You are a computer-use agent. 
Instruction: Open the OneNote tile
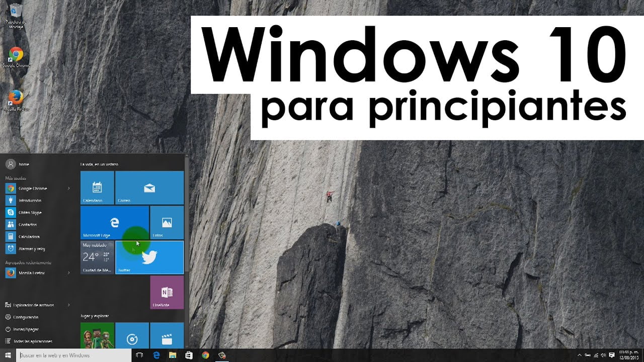(x=167, y=292)
